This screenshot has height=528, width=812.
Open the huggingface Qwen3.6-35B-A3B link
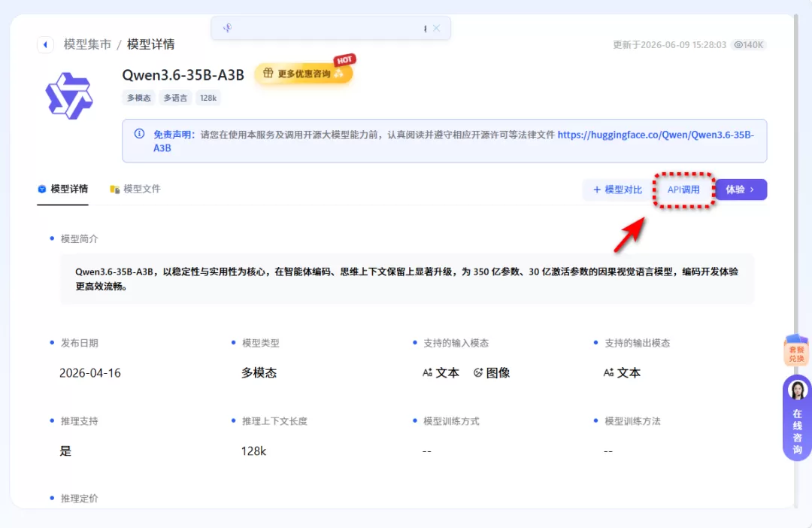click(656, 135)
